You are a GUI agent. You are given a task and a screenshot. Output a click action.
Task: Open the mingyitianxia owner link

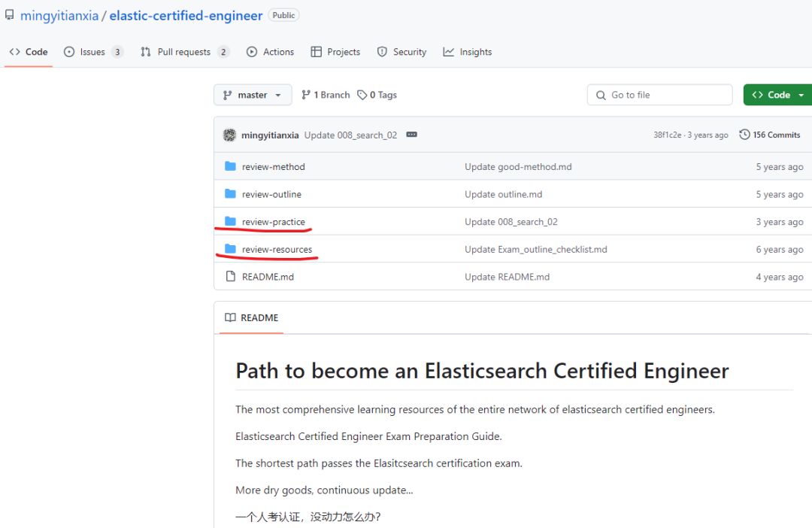[x=59, y=16]
